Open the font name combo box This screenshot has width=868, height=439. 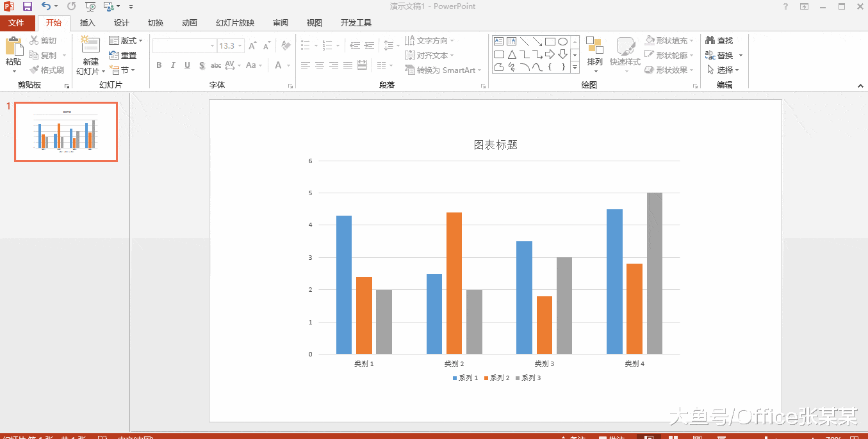coord(184,46)
